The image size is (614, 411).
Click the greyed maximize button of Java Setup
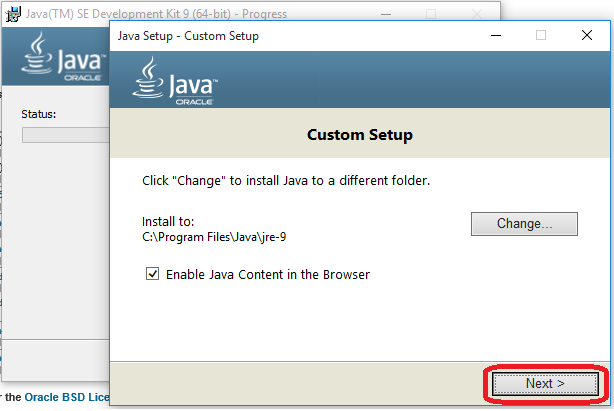(x=541, y=35)
